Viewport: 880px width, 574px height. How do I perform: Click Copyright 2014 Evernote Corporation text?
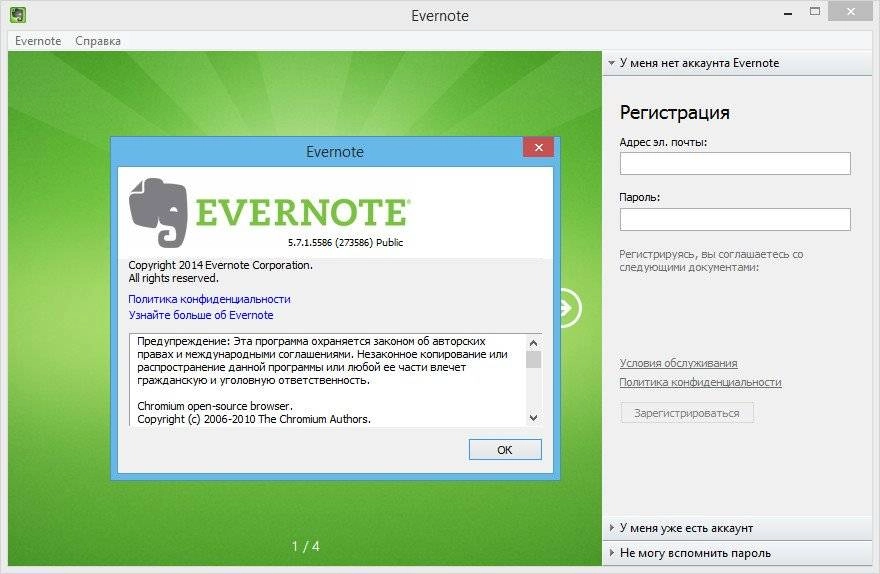tap(221, 265)
